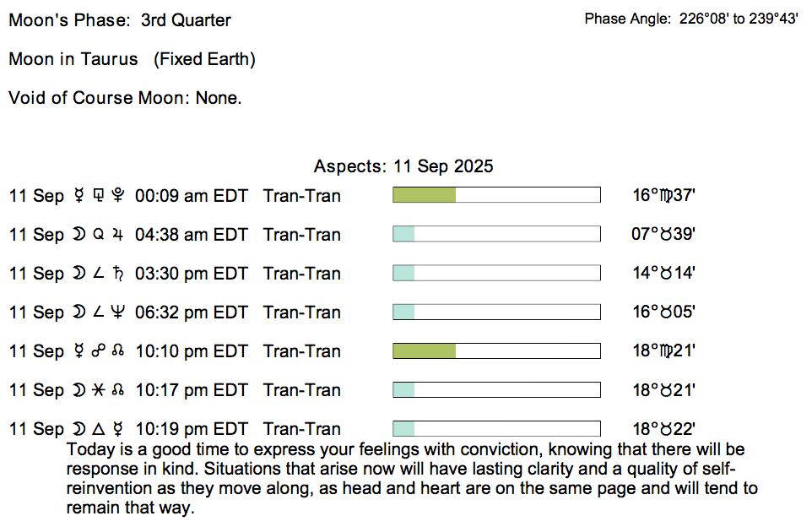Click the green progress bar for 10:10 pm aspect
This screenshot has height=527, width=812.
425,351
